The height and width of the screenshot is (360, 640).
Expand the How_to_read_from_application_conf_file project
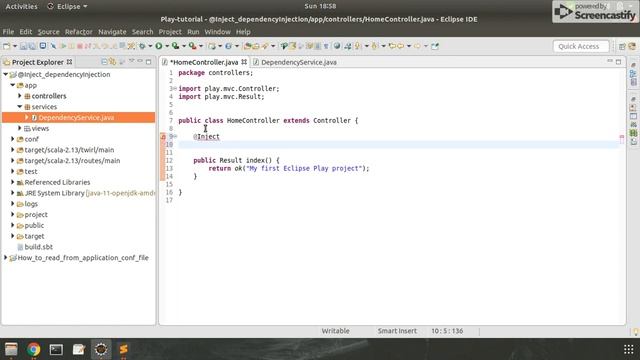(6, 258)
